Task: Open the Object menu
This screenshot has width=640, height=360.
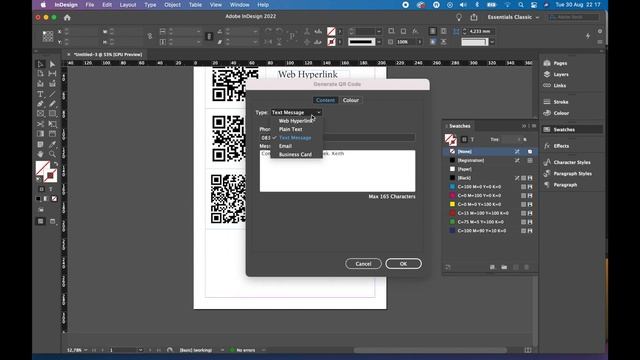Action: click(x=172, y=5)
